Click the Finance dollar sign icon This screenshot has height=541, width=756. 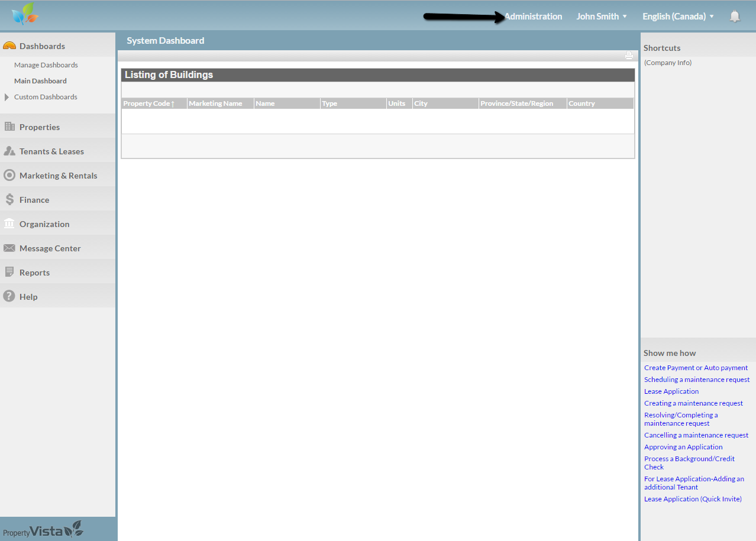[x=9, y=200]
